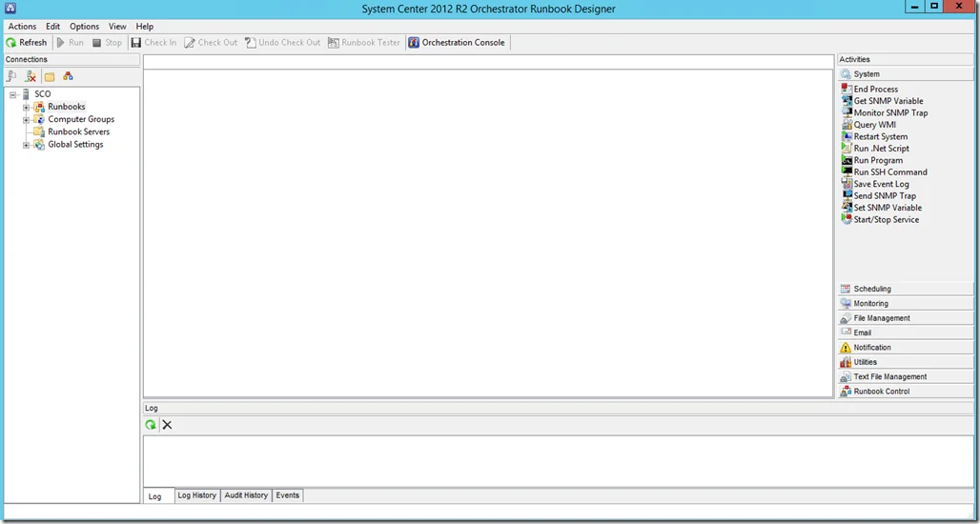Collapse the SCO server node

[x=12, y=94]
